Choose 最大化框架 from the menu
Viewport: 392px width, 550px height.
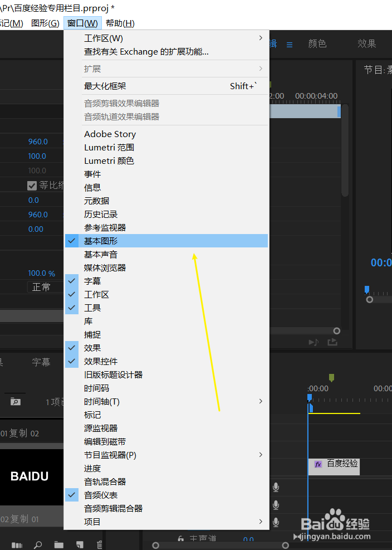(166, 86)
